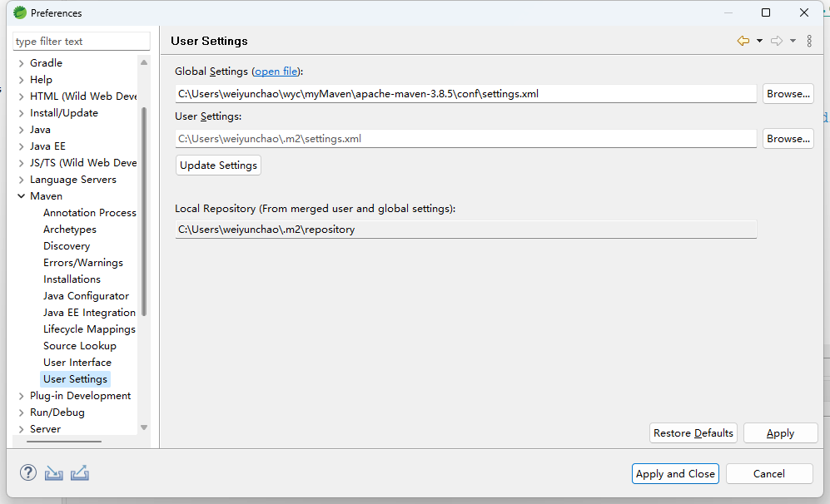
Task: Select the Archetypes preference page
Action: point(70,230)
